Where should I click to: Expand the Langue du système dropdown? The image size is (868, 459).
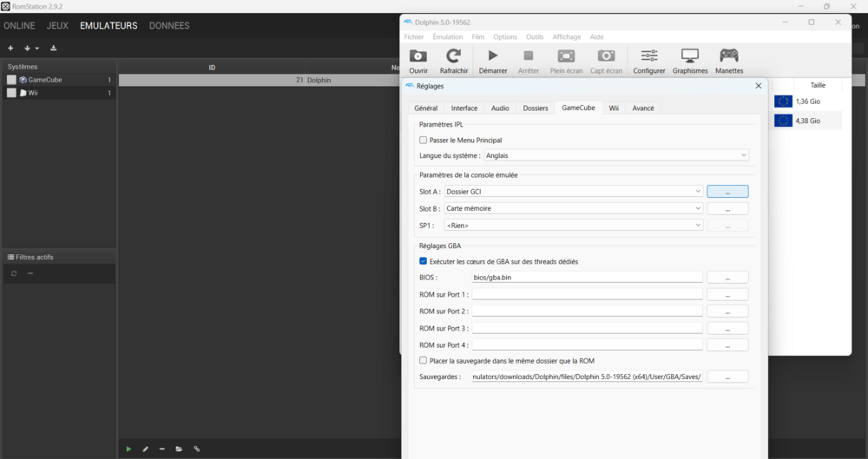tap(616, 155)
